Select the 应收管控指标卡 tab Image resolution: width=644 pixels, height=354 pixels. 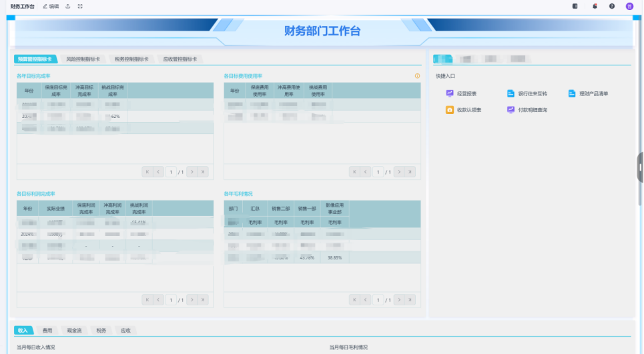180,59
